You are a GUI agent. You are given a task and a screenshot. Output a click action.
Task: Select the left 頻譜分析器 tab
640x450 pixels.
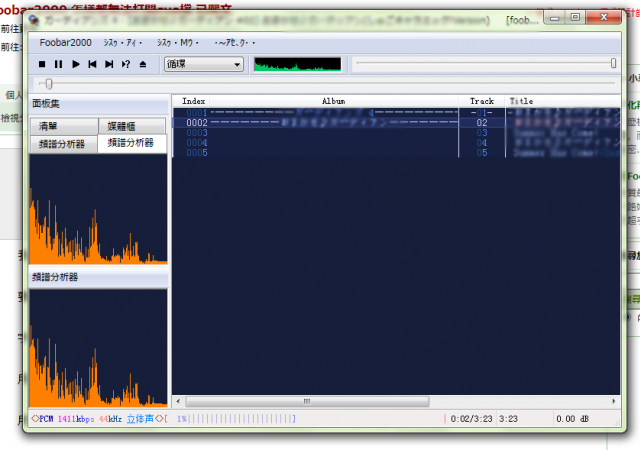(x=64, y=144)
